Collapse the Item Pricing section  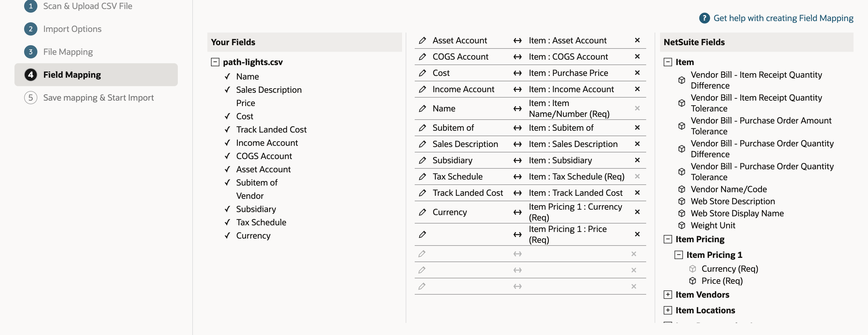point(668,239)
